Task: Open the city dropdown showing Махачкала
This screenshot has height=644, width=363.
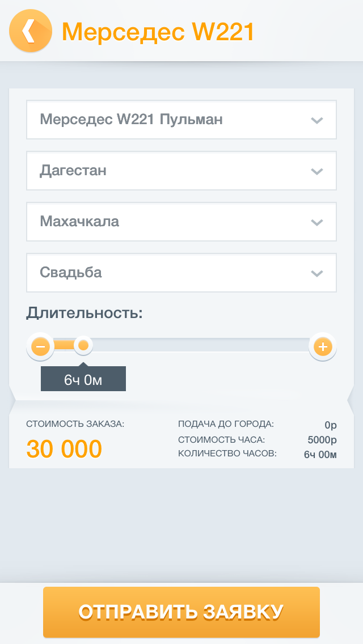Action: click(x=181, y=222)
